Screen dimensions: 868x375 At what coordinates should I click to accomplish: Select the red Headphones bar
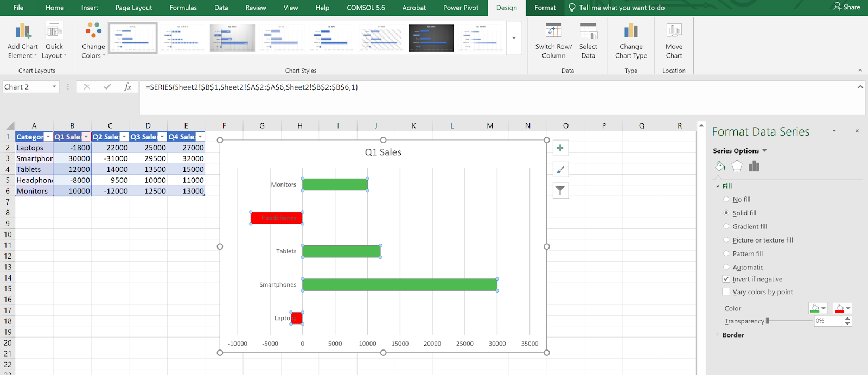[277, 218]
